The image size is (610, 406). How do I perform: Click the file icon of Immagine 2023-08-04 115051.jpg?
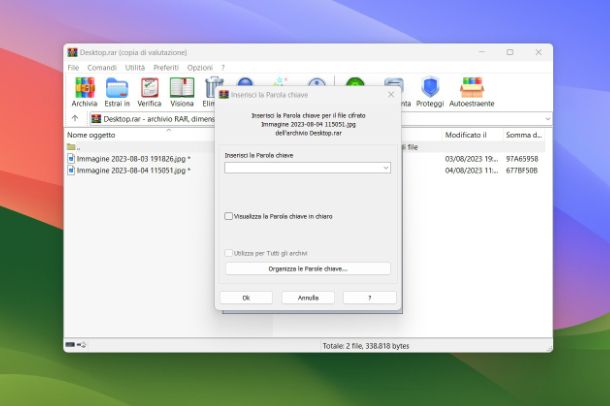click(x=71, y=170)
